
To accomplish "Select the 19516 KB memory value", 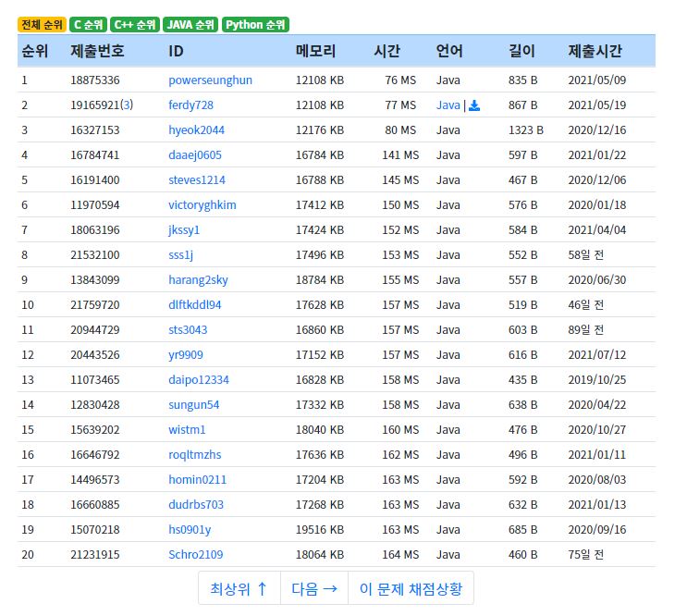I will (x=320, y=530).
